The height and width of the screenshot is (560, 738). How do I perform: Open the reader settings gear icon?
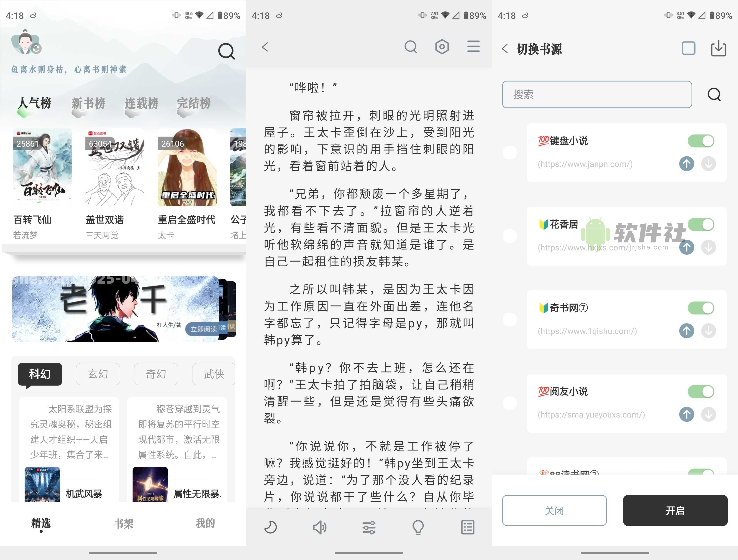click(x=442, y=47)
